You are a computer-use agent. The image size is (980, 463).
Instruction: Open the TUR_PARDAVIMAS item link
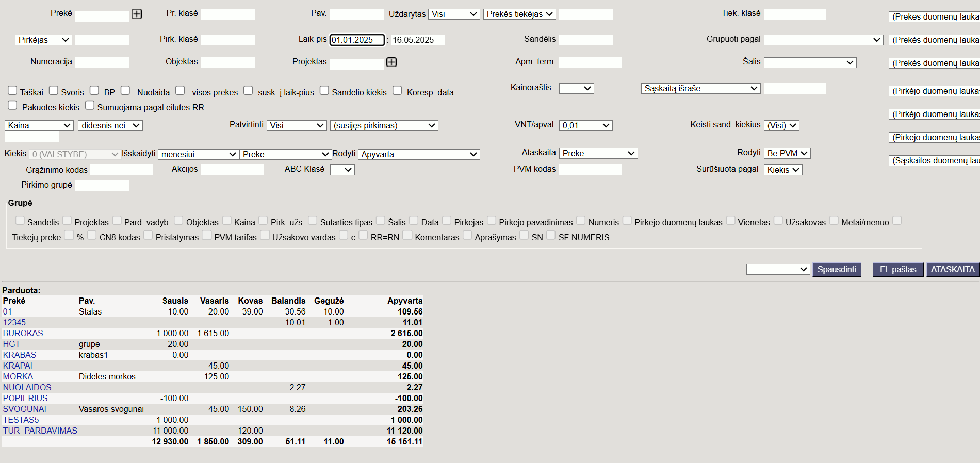40,431
